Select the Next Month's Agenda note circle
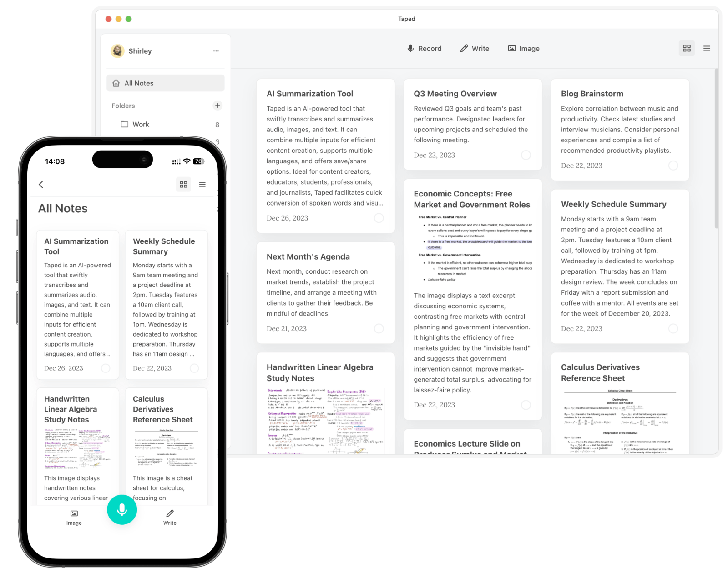The width and height of the screenshot is (728, 588). (379, 328)
